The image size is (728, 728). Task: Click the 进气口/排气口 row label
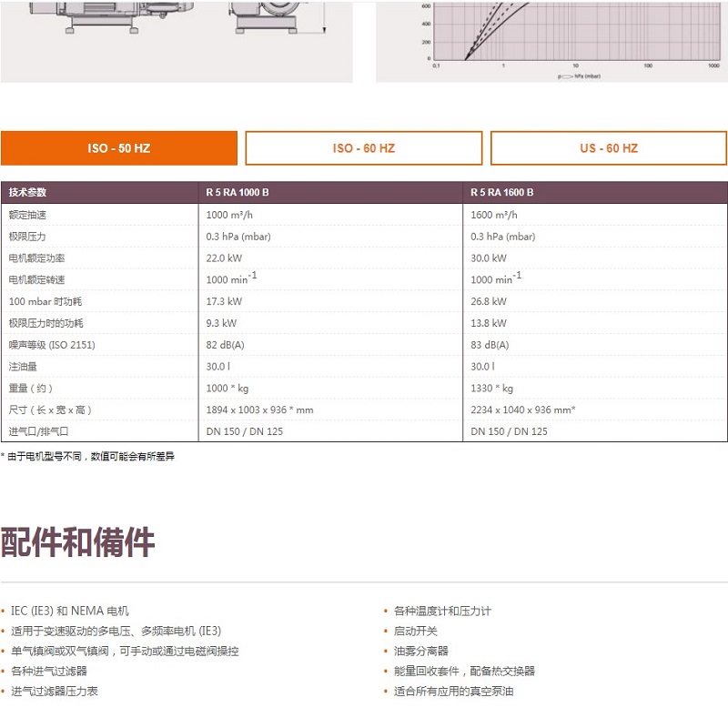[38, 431]
